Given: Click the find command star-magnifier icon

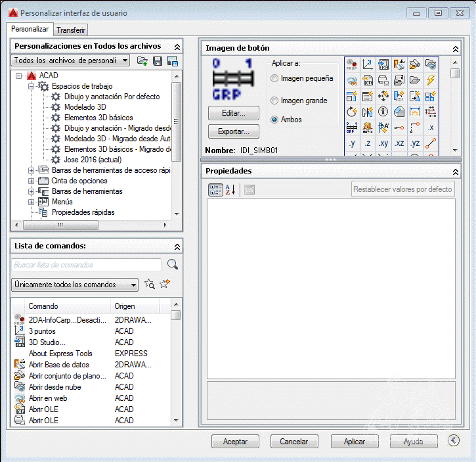Looking at the screenshot, I should tap(149, 284).
